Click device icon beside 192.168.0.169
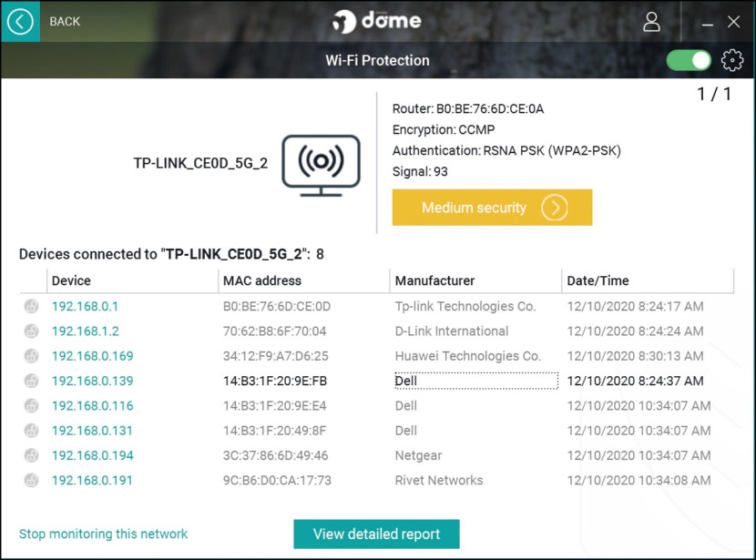This screenshot has height=560, width=756. point(31,356)
